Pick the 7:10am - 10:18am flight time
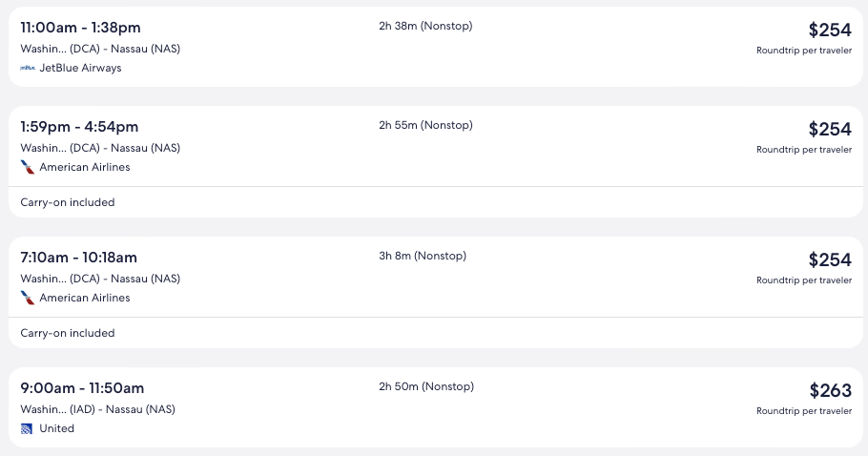The image size is (868, 456). pos(78,258)
